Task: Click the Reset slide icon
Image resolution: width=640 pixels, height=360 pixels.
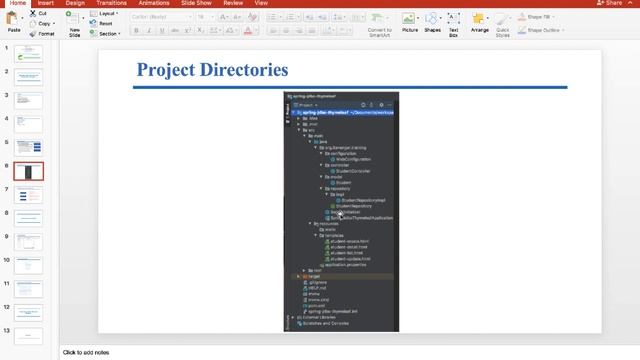Action: pos(93,24)
